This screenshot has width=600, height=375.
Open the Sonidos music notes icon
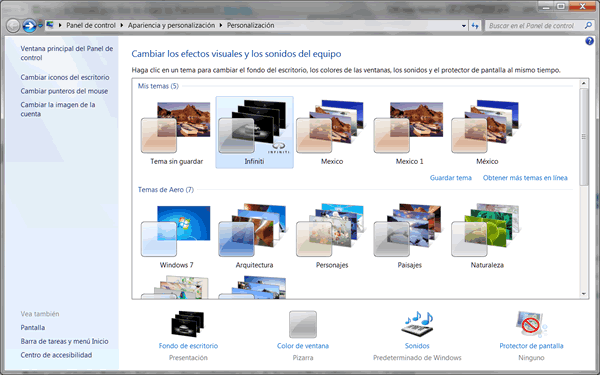[x=417, y=323]
